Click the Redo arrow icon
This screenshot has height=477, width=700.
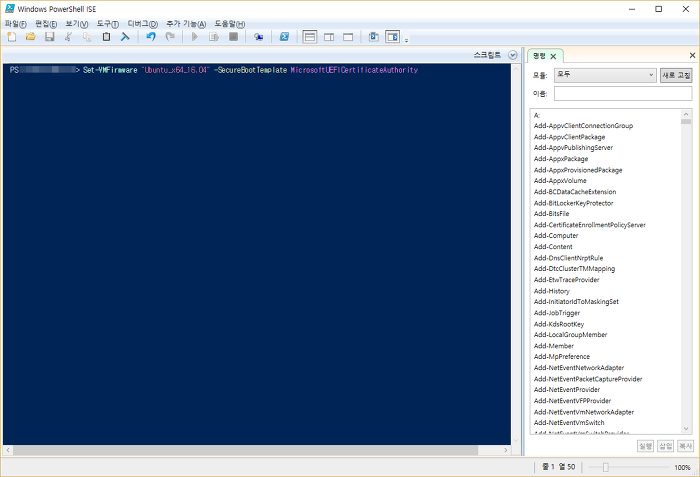(x=170, y=37)
